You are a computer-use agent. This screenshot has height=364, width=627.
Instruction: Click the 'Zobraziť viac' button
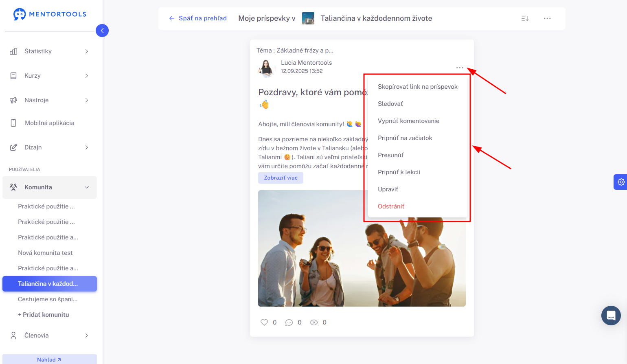[281, 178]
